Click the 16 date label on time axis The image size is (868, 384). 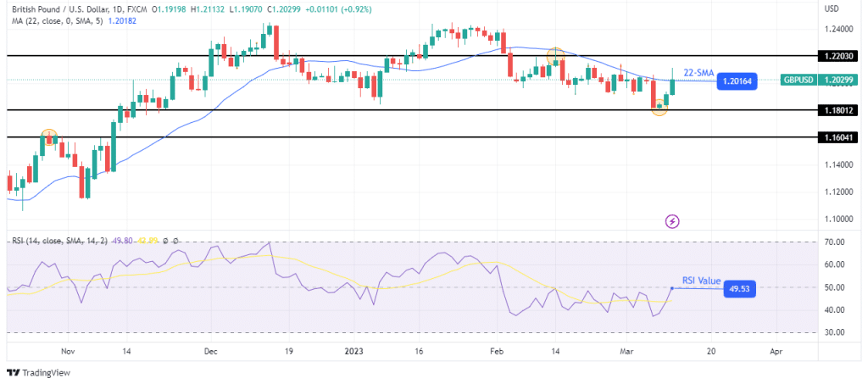tap(419, 351)
